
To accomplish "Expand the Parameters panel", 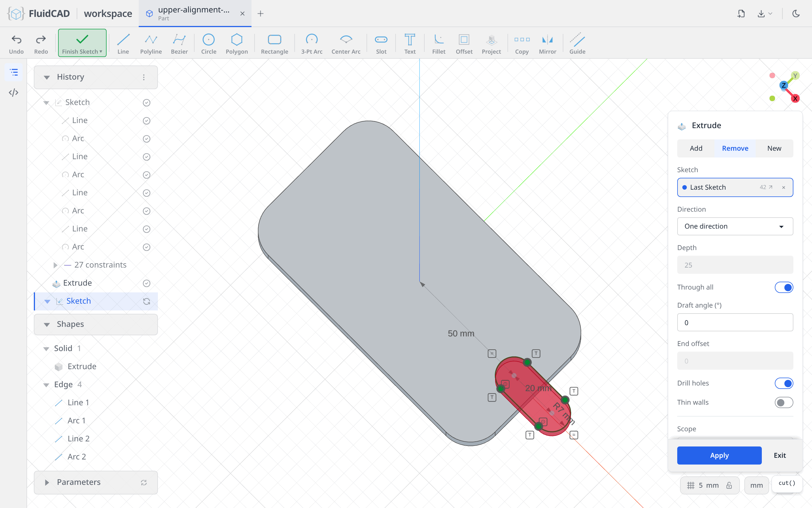I will point(47,483).
